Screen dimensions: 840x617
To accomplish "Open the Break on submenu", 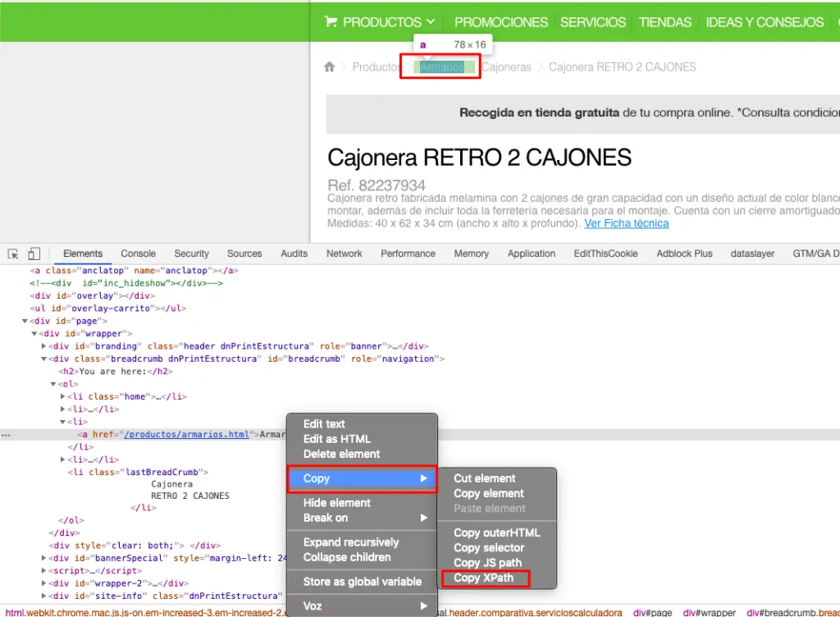I will point(362,518).
